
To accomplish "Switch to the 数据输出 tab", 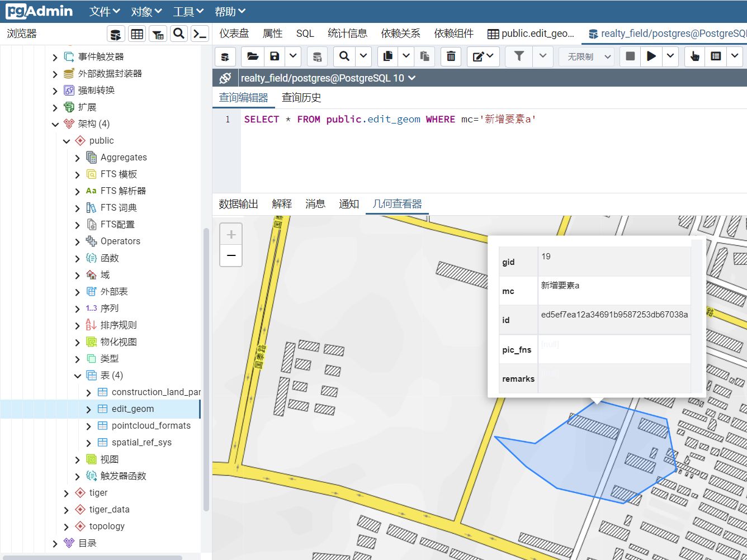I will [x=239, y=204].
